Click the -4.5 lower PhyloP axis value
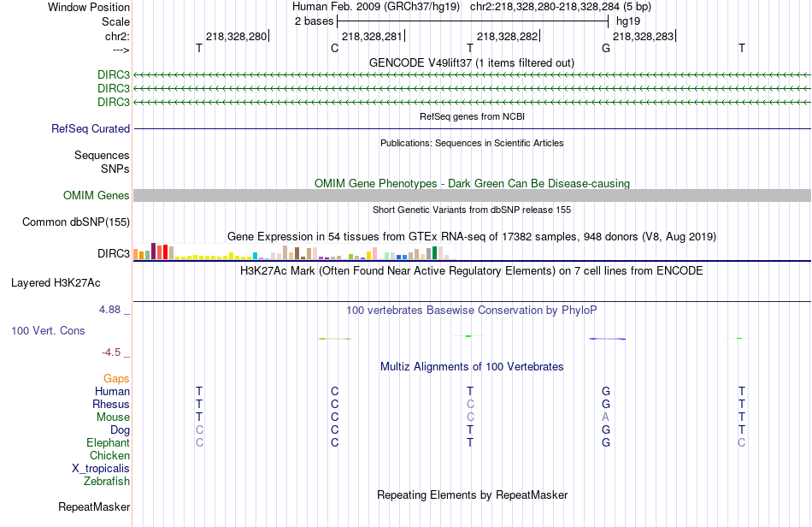The width and height of the screenshot is (812, 527). click(x=111, y=352)
